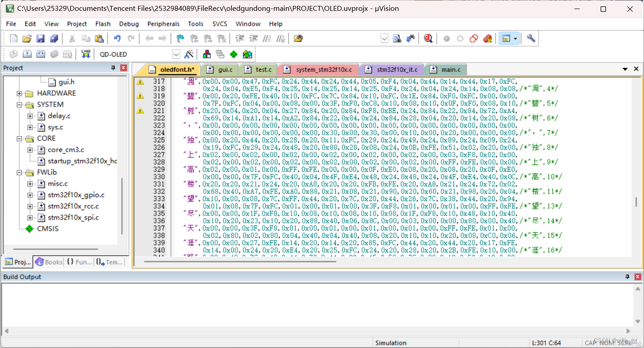Screen dimensions: 644x348
Task: Kill all breakpoints in program
Action: 487,38
